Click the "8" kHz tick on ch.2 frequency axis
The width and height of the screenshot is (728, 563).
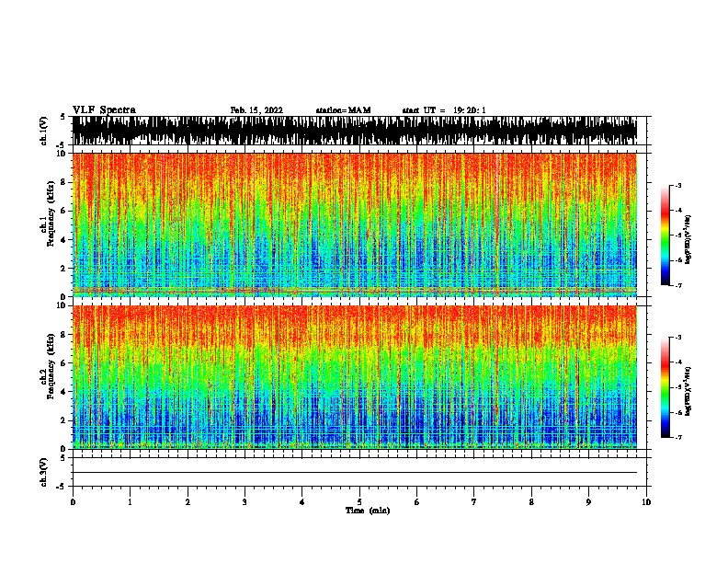click(63, 335)
